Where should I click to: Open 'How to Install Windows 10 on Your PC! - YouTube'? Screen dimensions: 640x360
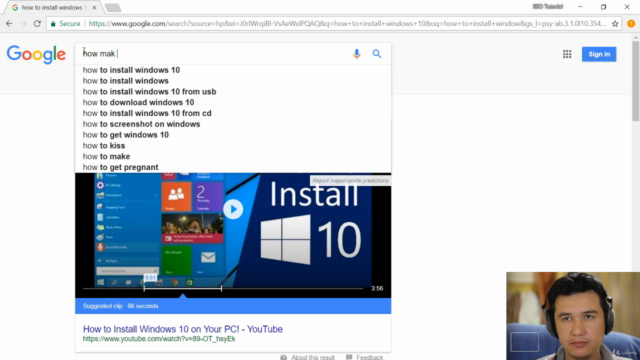pos(182,329)
